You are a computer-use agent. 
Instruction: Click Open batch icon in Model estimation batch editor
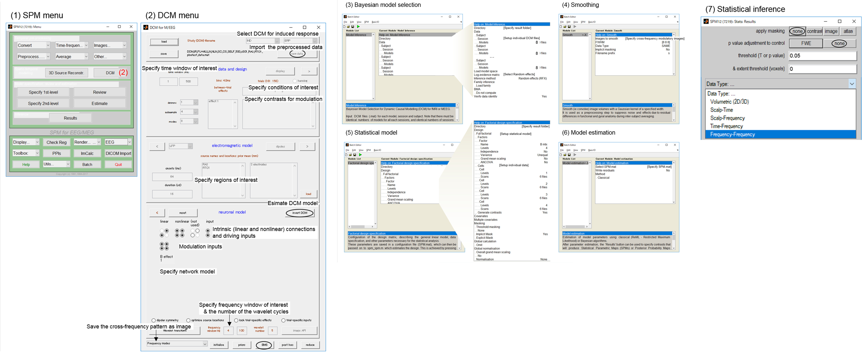565,155
